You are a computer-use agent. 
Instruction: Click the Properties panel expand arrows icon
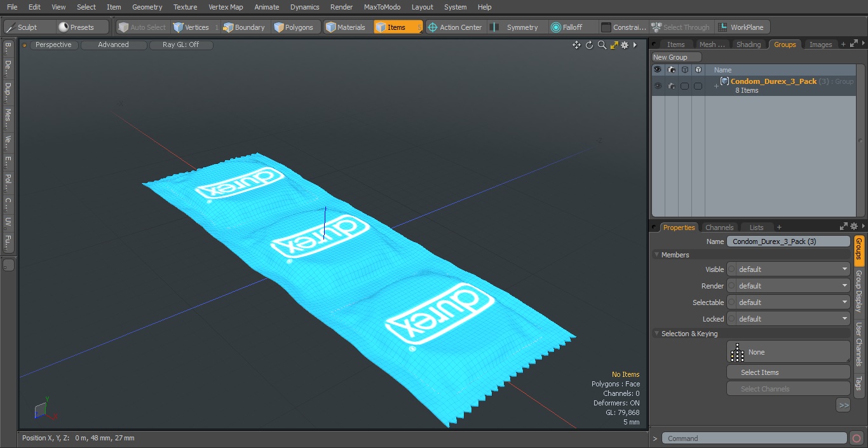click(x=844, y=226)
